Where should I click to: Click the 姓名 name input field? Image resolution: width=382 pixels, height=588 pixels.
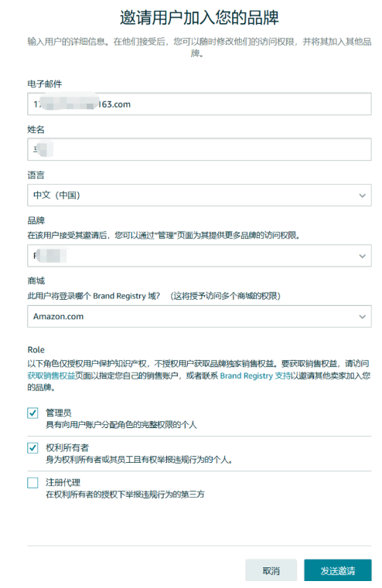pyautogui.click(x=200, y=149)
